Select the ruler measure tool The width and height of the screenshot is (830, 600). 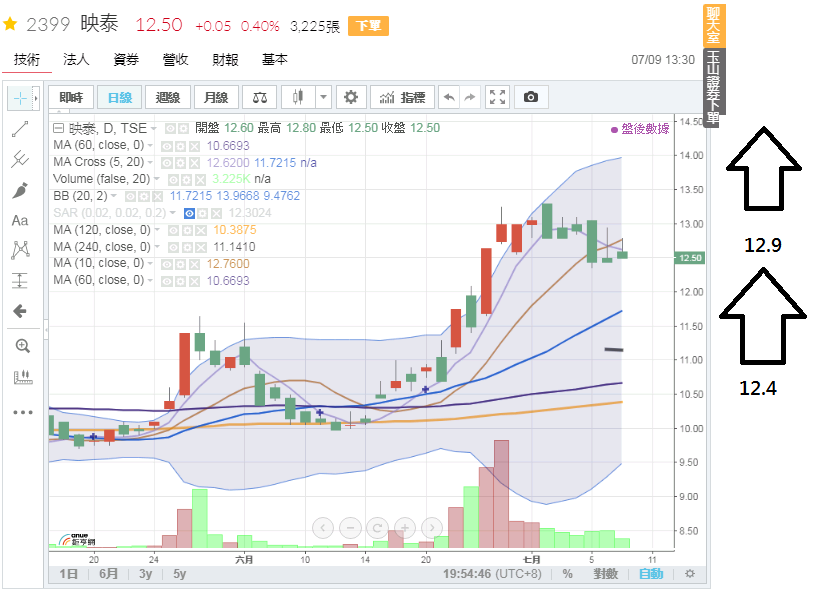22,377
